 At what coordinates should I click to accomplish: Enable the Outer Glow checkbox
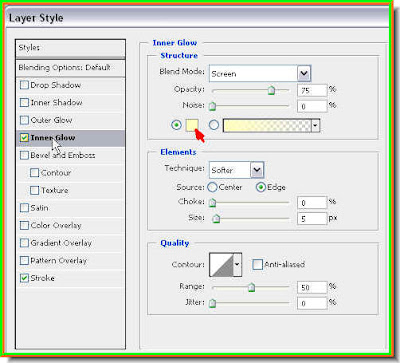point(24,120)
